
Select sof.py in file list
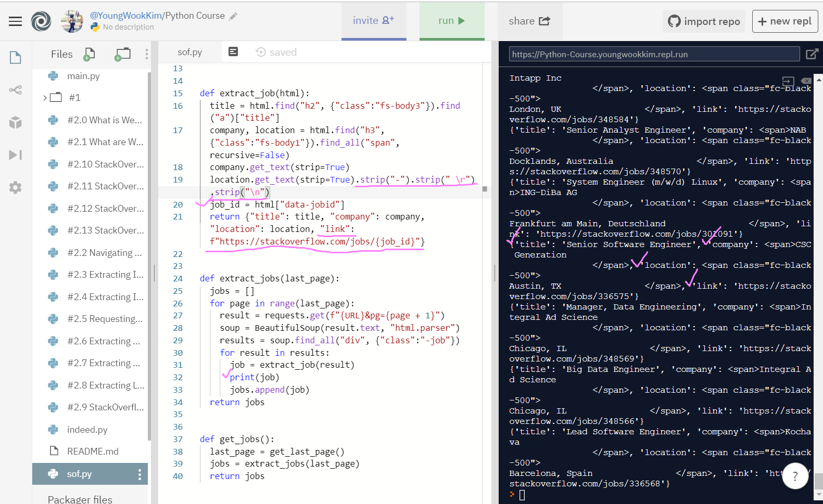pyautogui.click(x=90, y=474)
